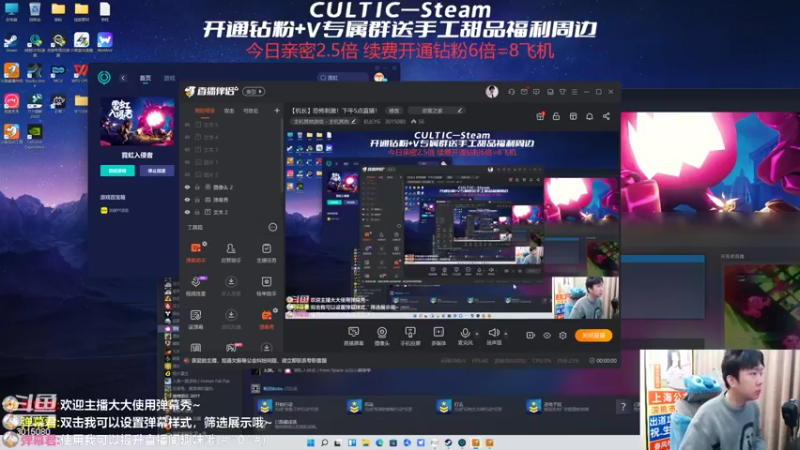800x450 pixels.
Task: Switch to the first orange scene tab
Action: [x=205, y=111]
